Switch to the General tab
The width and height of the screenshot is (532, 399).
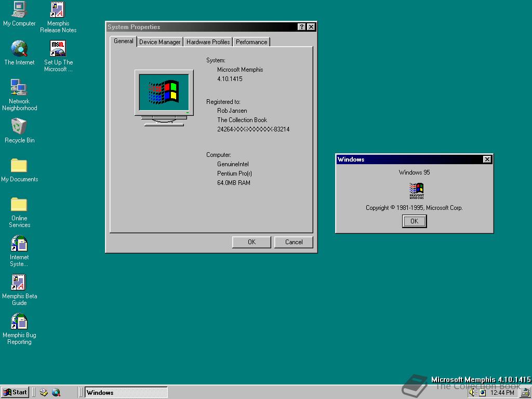coord(124,41)
